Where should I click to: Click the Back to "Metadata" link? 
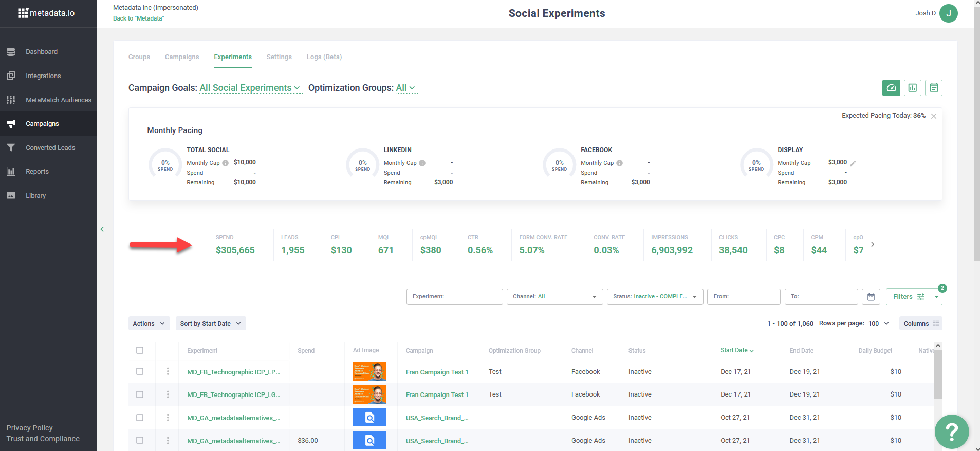[x=138, y=18]
